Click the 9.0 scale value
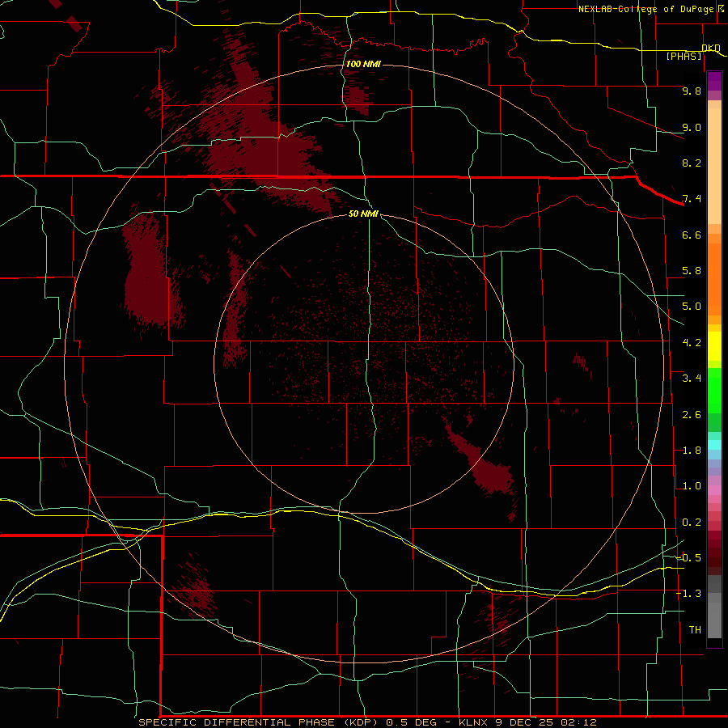Image resolution: width=728 pixels, height=728 pixels. (x=692, y=127)
